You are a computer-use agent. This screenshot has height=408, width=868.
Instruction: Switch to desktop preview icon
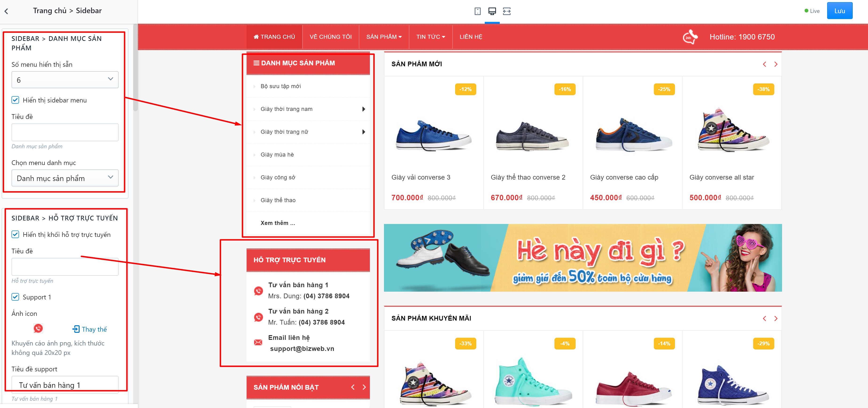click(x=492, y=11)
